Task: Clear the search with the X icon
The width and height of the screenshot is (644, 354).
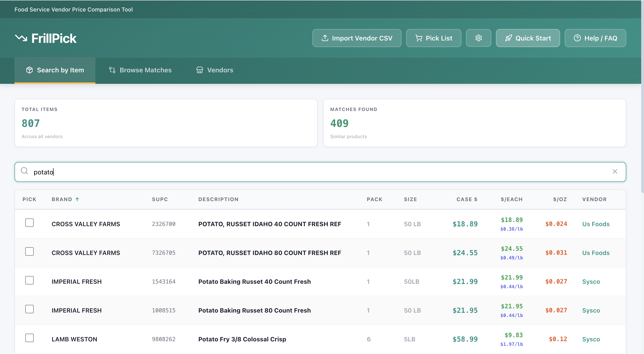Action: pos(615,171)
